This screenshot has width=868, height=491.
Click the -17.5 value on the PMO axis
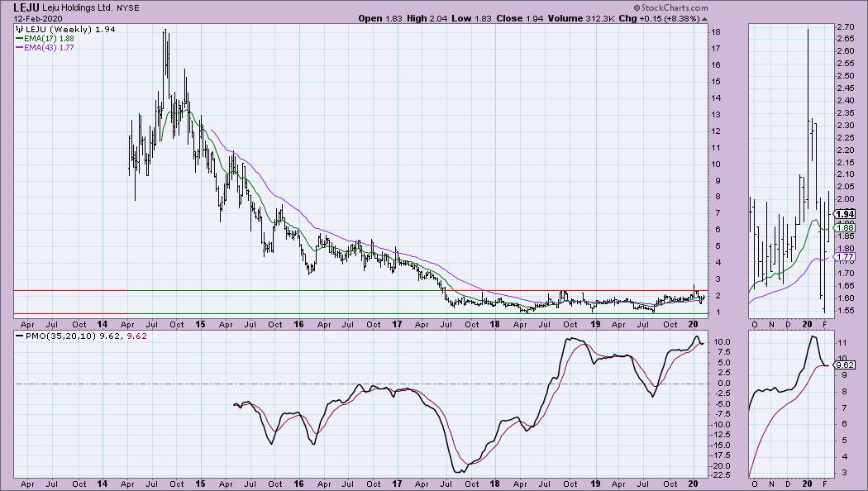pos(720,455)
